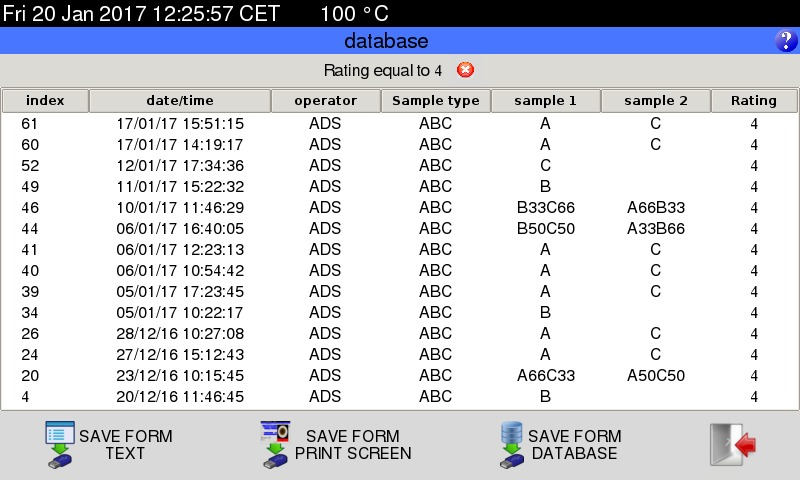Select the row with sample B33C66
The width and height of the screenshot is (800, 480).
545,208
